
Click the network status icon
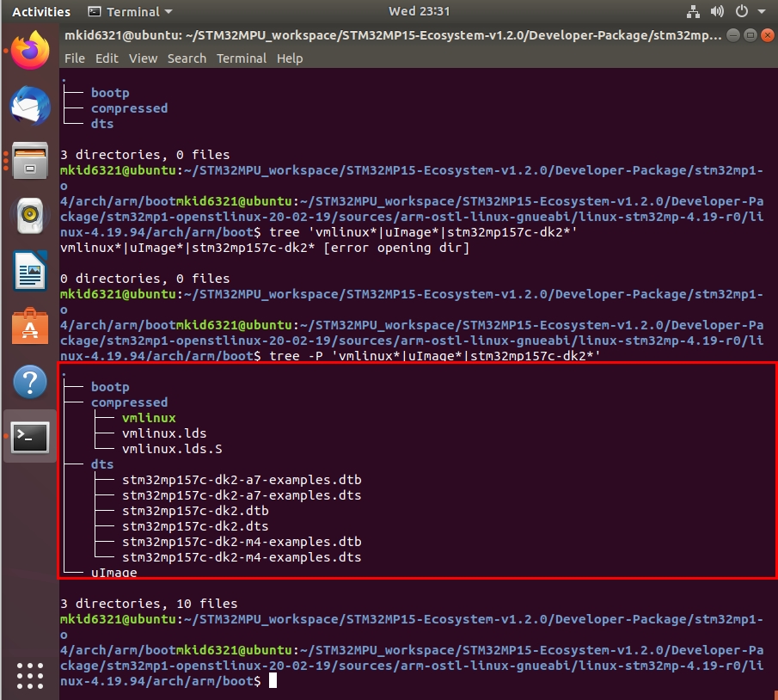[x=693, y=11]
